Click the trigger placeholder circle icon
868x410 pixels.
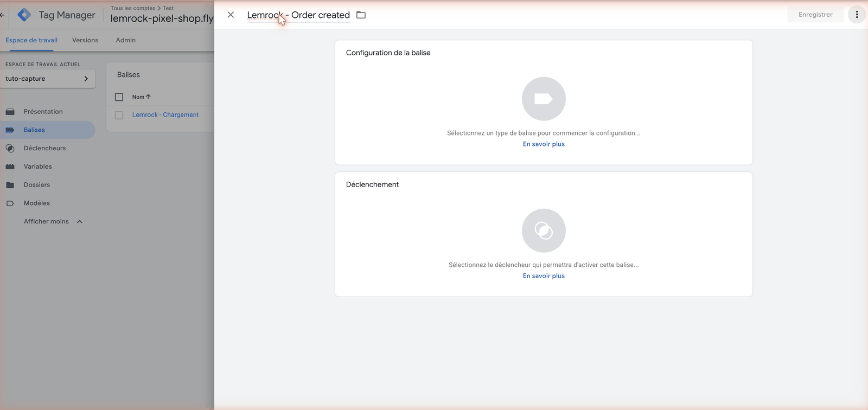544,230
